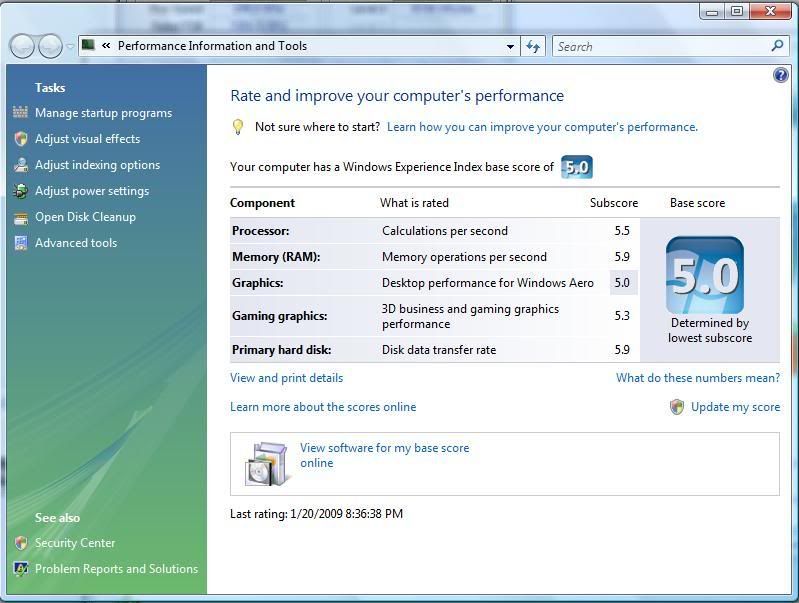Click the Component column header
Viewport: 799px width, 603px height.
coord(262,203)
